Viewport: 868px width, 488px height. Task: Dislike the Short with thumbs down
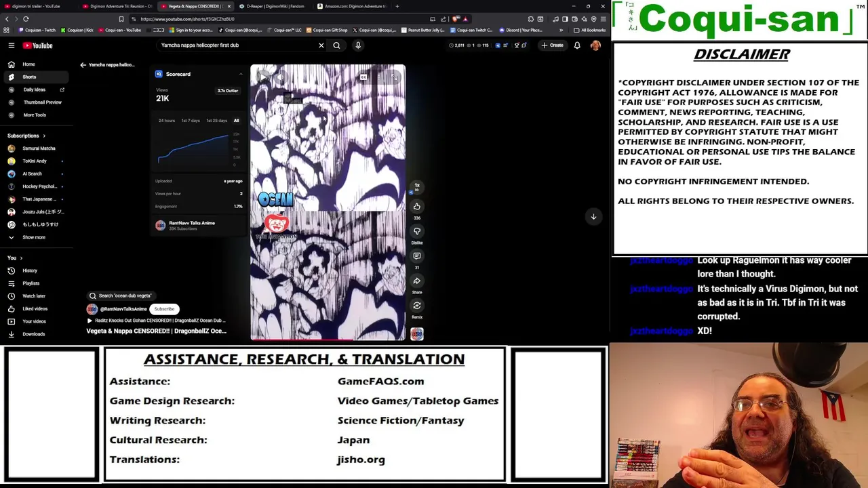tap(417, 231)
